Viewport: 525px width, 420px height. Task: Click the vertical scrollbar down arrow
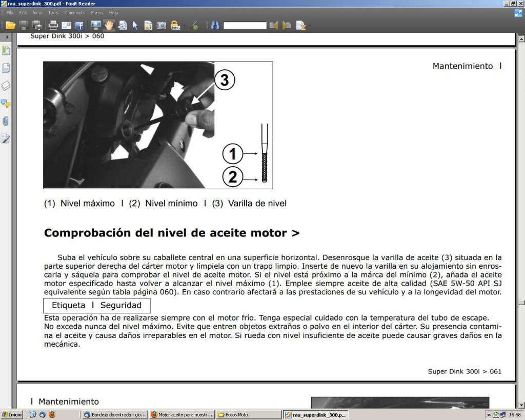pos(521,405)
